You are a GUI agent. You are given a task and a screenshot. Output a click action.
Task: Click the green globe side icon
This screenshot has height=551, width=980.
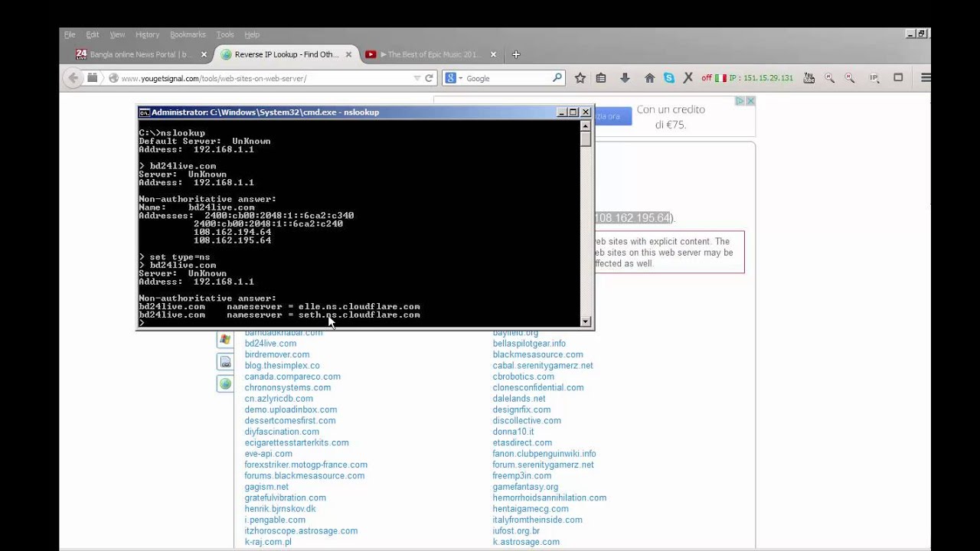[225, 384]
